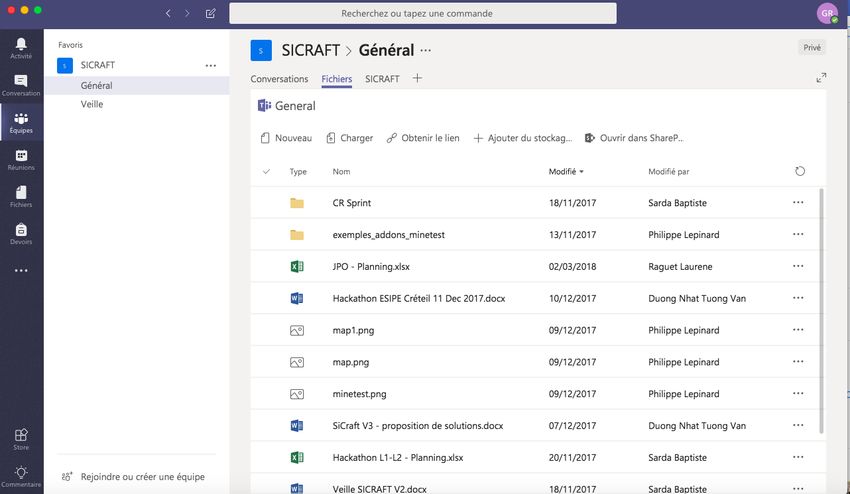
Task: Open the Store icon
Action: pos(21,439)
